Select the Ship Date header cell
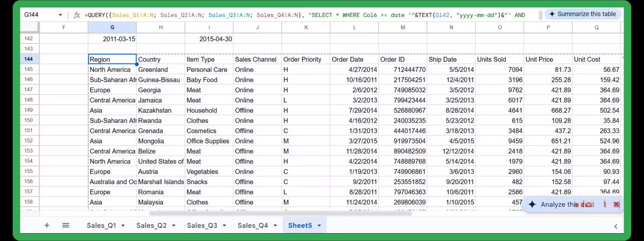644x241 pixels. coord(451,59)
